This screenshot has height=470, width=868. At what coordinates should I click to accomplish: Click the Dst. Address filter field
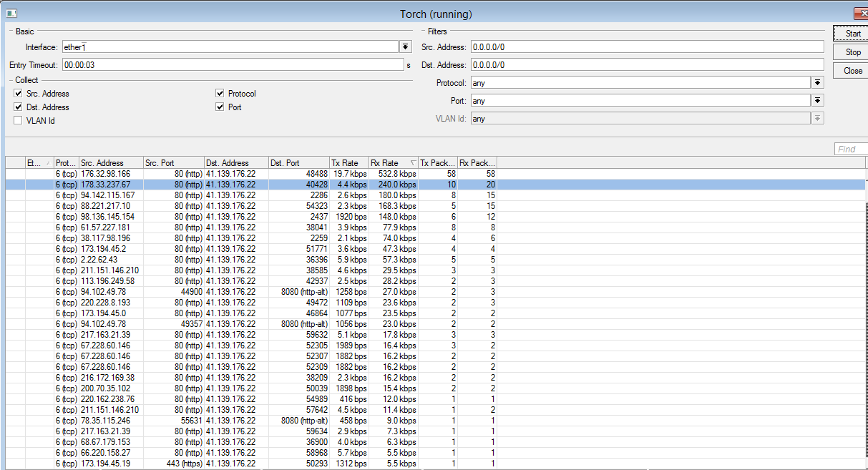click(647, 64)
